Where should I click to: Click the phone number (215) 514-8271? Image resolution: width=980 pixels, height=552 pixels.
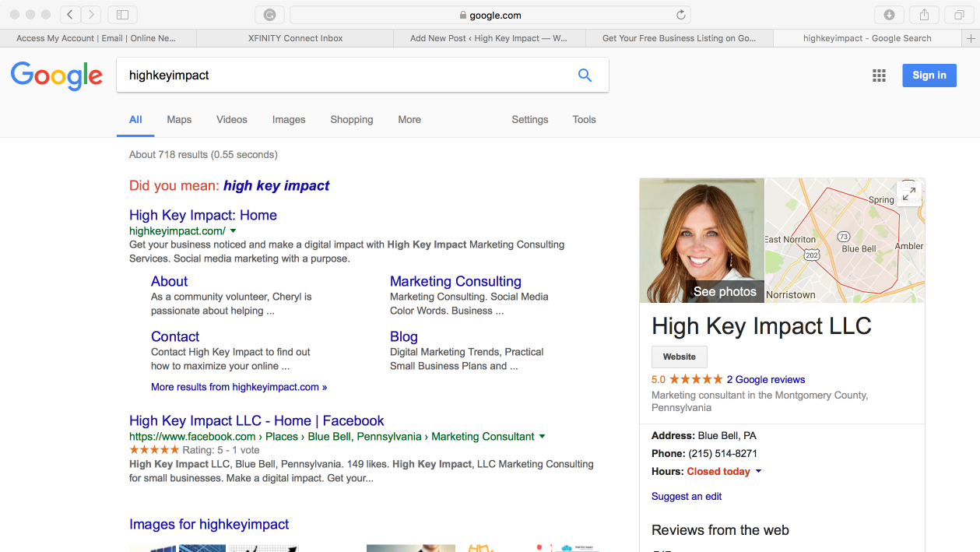click(722, 454)
